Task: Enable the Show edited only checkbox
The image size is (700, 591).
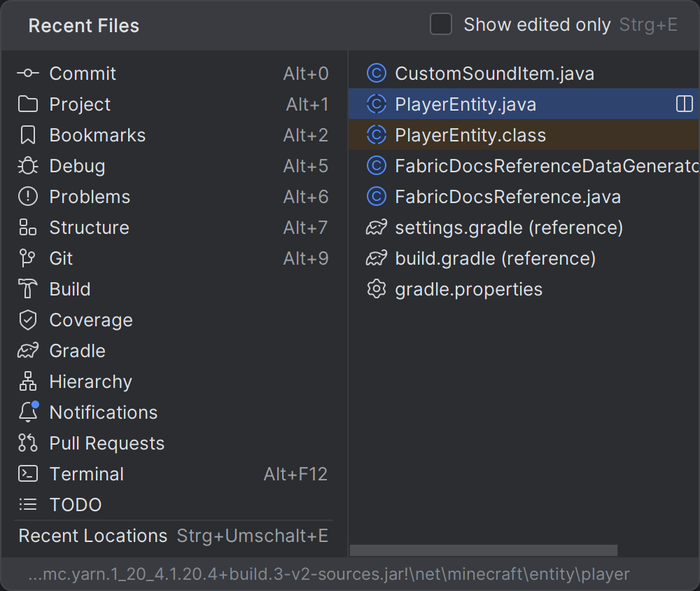Action: 441,25
